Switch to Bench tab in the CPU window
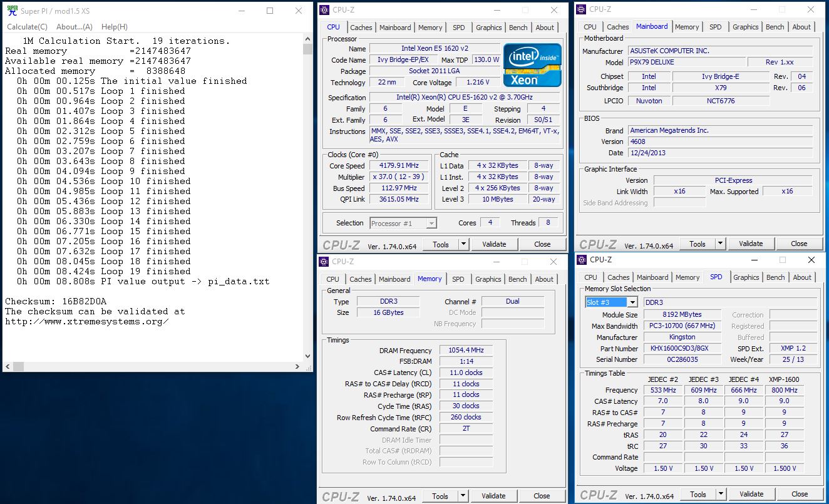The width and height of the screenshot is (829, 504). 518,28
